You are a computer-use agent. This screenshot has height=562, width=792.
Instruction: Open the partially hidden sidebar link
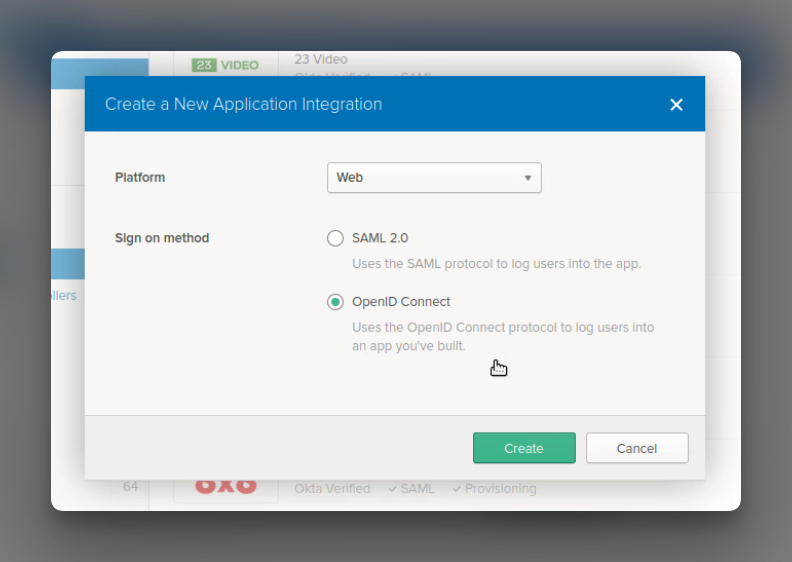(64, 295)
